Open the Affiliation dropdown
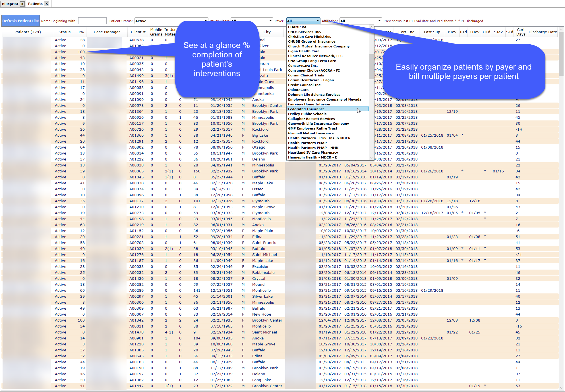This screenshot has width=565, height=392. pos(361,21)
